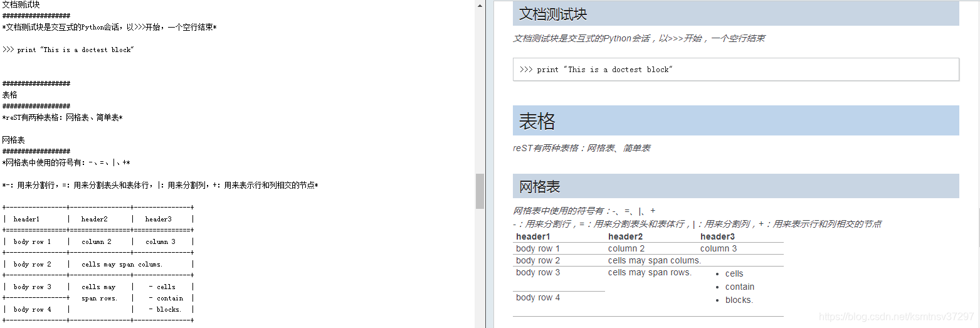Viewport: 980px width, 328px height.
Task: Click '*reST有两种表格' line in source editor
Action: pos(62,117)
